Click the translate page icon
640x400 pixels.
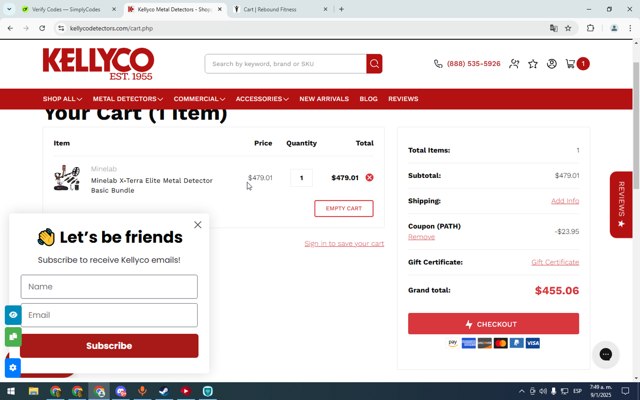coord(553,28)
